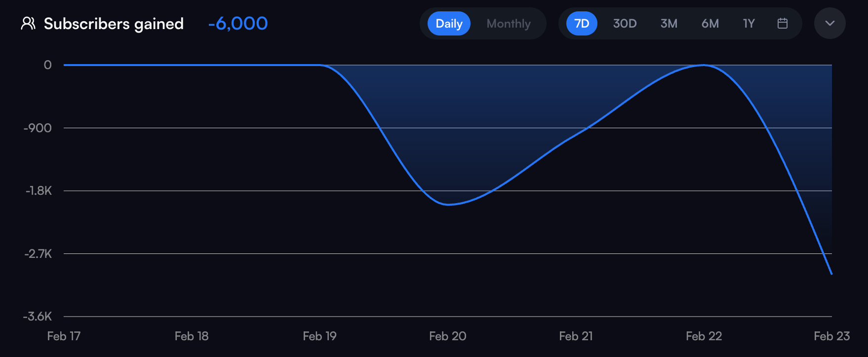868x357 pixels.
Task: Click the Feb 21 axis label
Action: (x=576, y=336)
